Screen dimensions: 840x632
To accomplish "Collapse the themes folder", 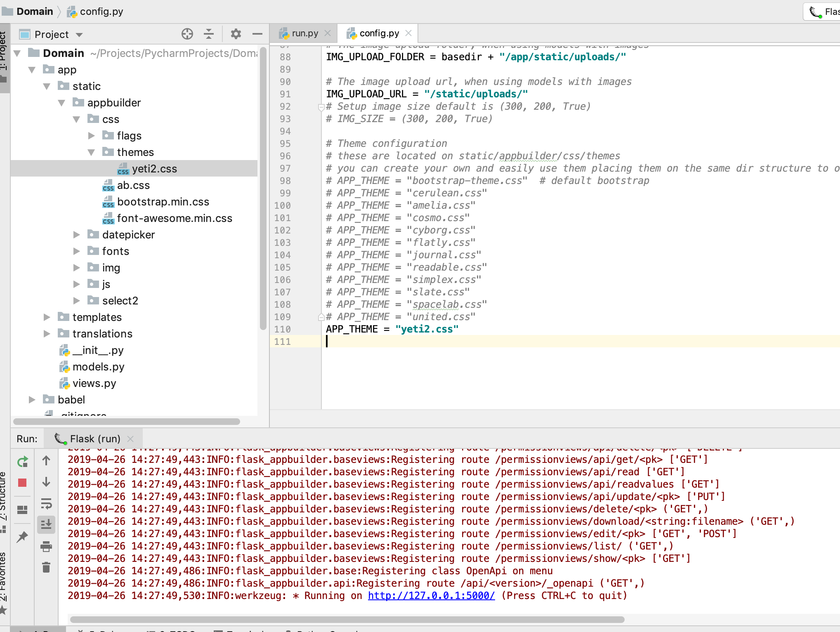I will [x=91, y=152].
